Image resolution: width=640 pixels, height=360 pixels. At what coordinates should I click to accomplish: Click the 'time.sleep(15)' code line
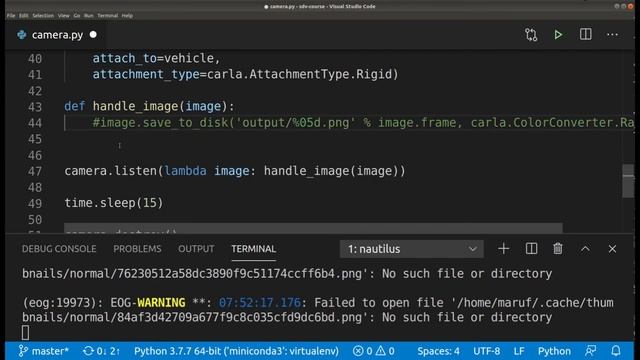[114, 203]
